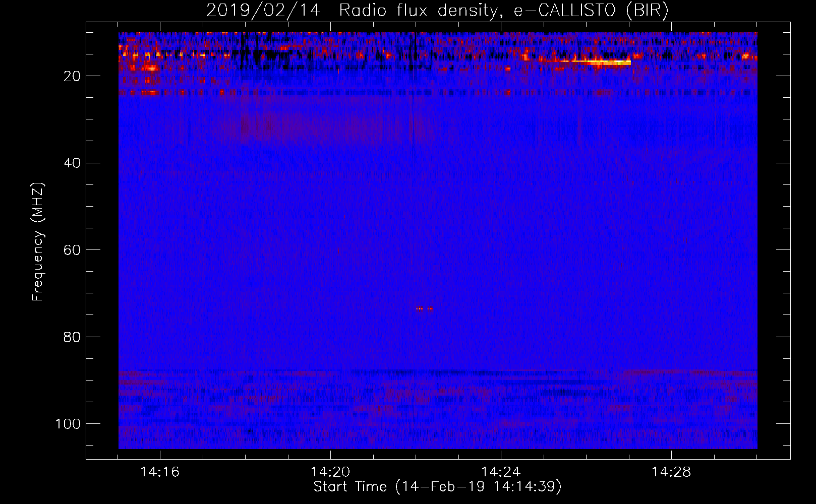Image resolution: width=816 pixels, height=504 pixels.
Task: Click the 'Frequency (MHZ)' axis label
Action: 38,242
